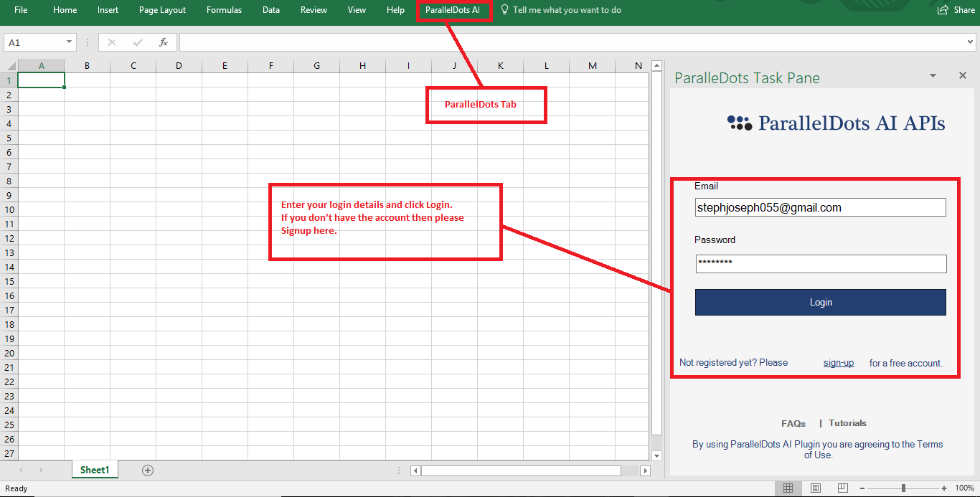Screen dimensions: 980x497
Task: Click into the formula bar input
Action: 572,42
